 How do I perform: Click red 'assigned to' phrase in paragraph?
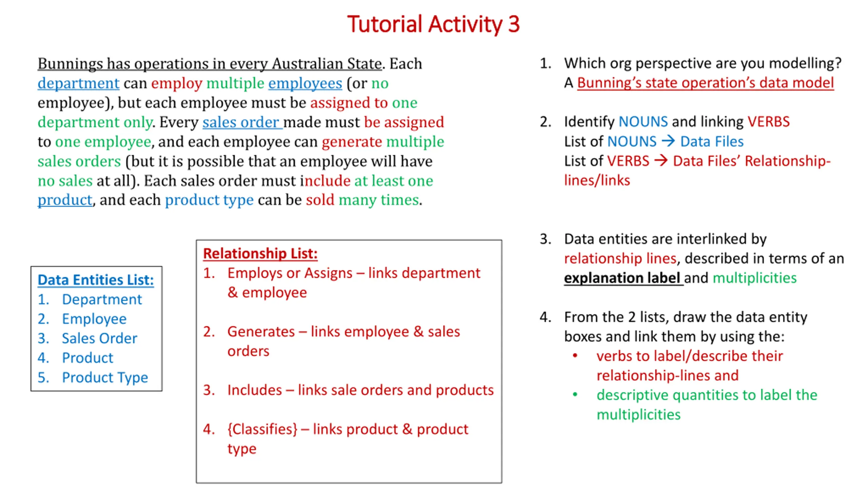pyautogui.click(x=349, y=103)
